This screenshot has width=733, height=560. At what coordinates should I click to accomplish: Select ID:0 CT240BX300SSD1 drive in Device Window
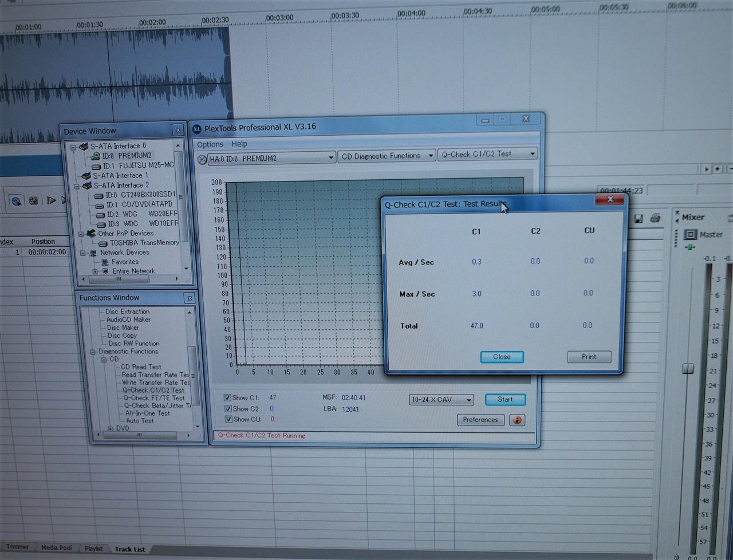click(140, 195)
